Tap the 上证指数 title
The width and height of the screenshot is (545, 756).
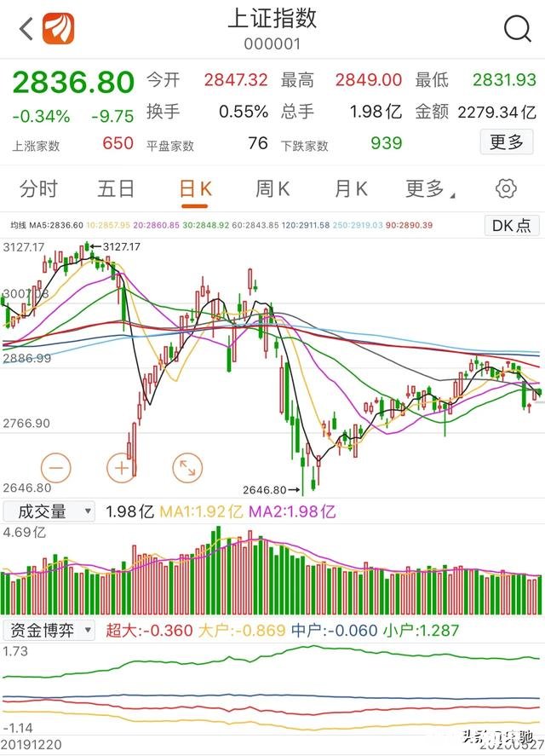(272, 19)
